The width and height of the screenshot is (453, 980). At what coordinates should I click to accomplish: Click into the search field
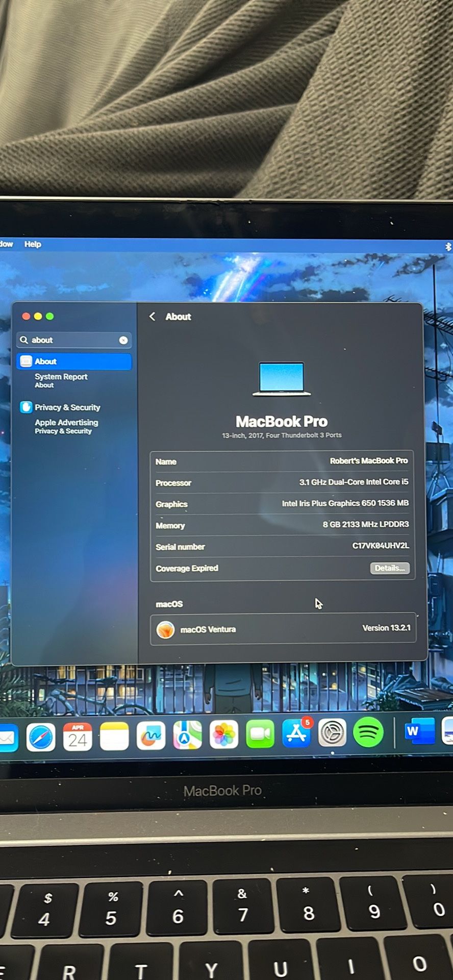pyautogui.click(x=74, y=340)
